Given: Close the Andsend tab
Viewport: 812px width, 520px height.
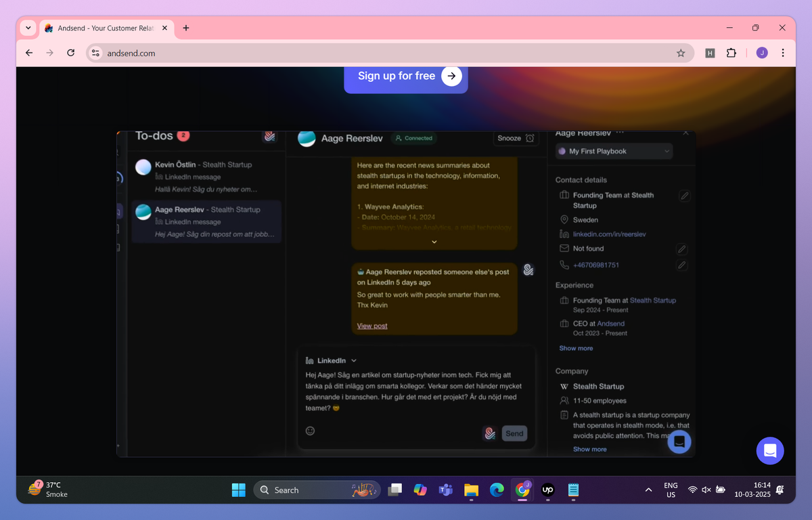Looking at the screenshot, I should pos(164,28).
